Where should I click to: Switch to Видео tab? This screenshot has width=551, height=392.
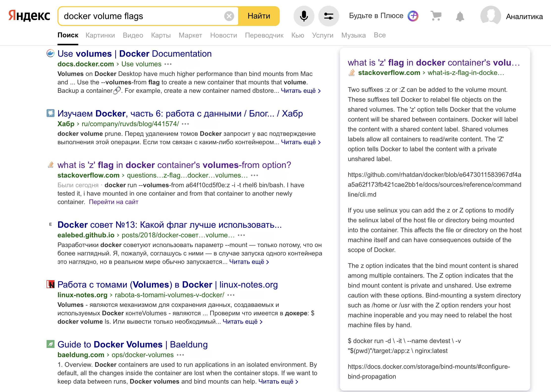click(133, 35)
